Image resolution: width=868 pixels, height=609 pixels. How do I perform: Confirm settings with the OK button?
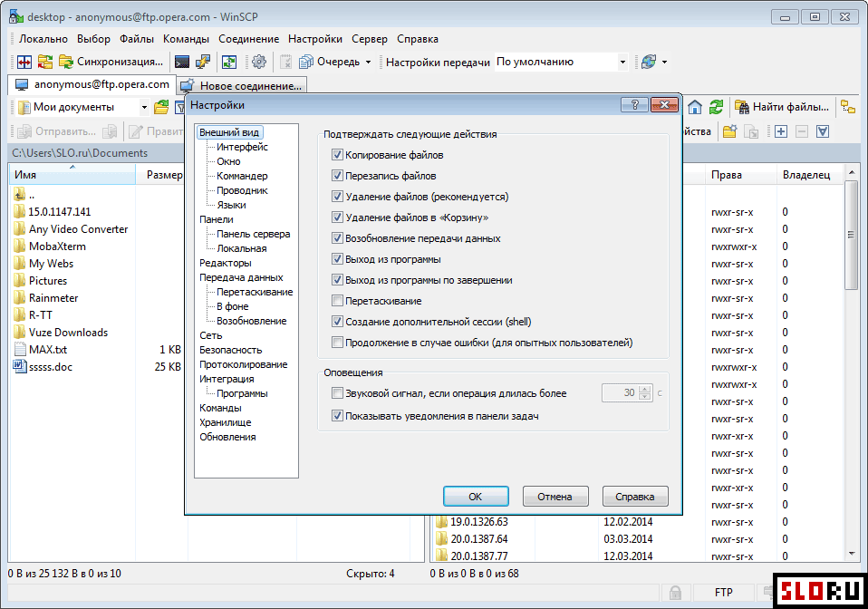pos(476,497)
